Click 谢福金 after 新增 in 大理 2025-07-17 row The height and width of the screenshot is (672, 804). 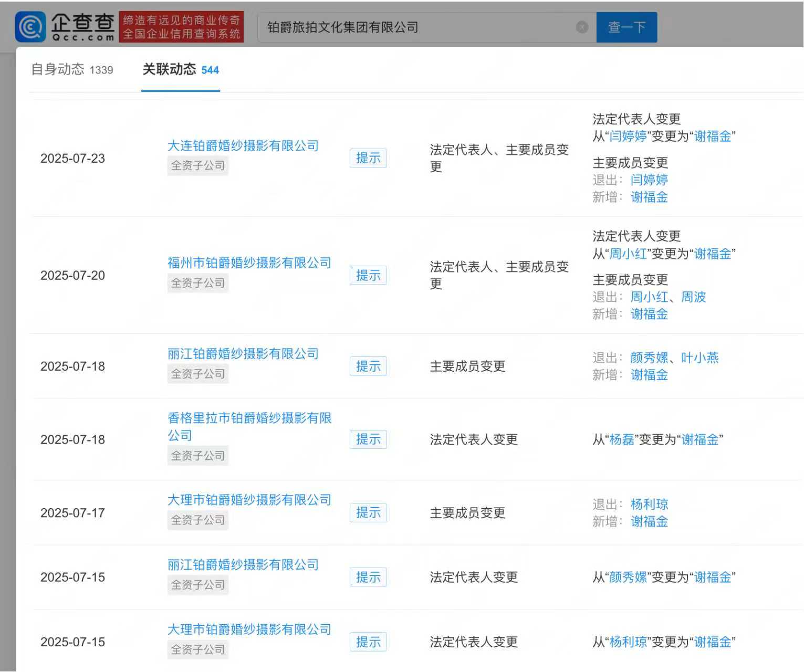[649, 521]
